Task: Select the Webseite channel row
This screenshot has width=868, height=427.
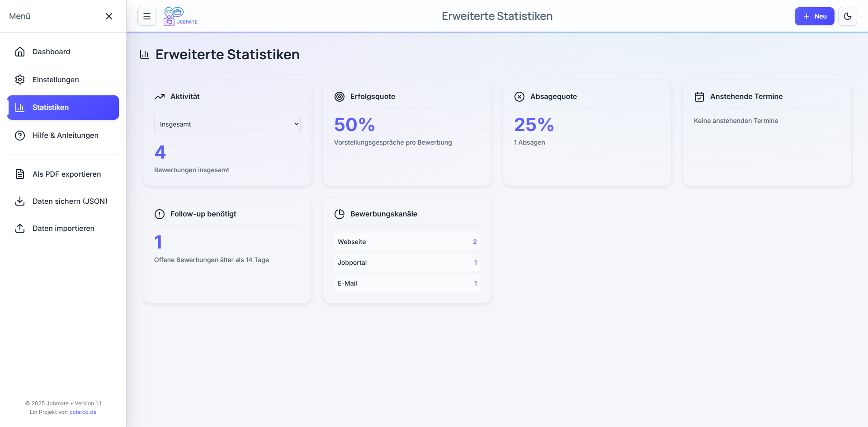Action: 407,242
